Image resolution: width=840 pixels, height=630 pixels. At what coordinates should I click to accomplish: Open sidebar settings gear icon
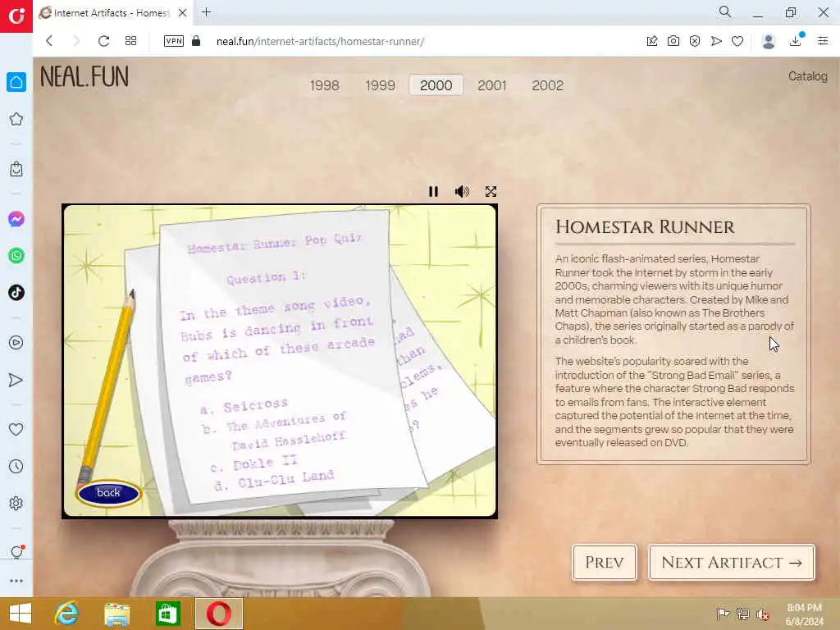(x=16, y=503)
